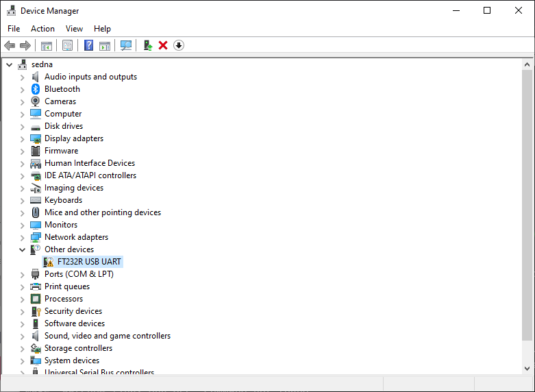
Task: Select the Display adapters label
Action: tap(74, 138)
